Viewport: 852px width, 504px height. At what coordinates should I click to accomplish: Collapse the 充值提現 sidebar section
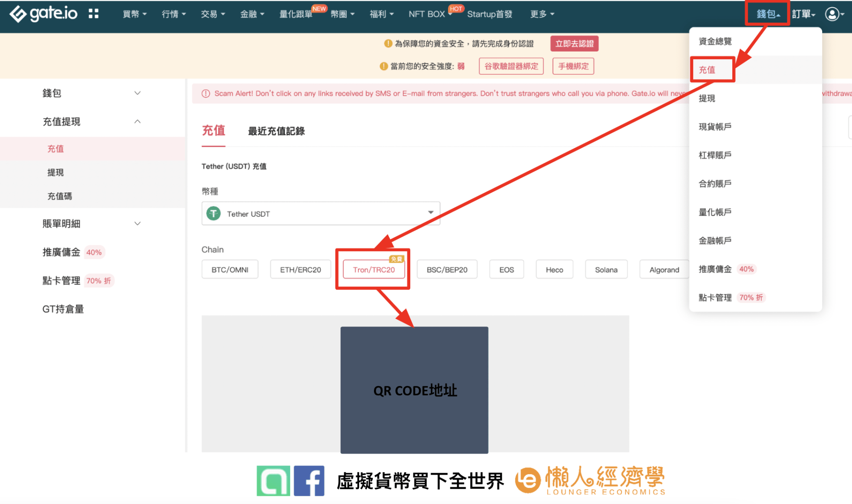click(92, 121)
